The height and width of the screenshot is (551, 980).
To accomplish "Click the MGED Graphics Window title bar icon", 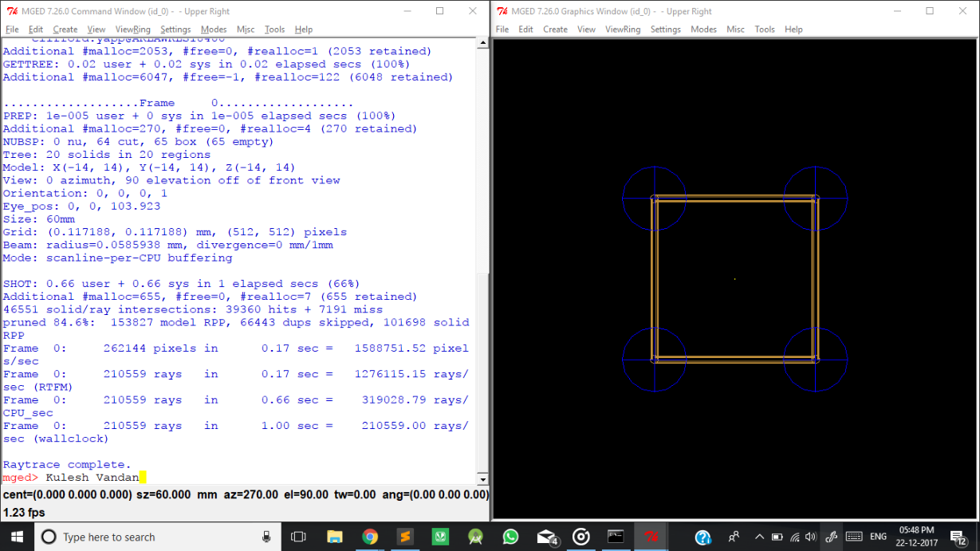I will coord(501,11).
